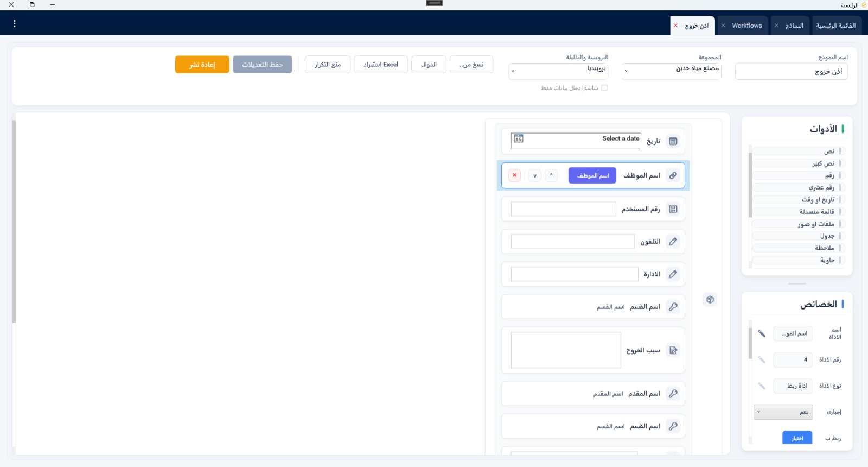The width and height of the screenshot is (868, 467).
Task: Click the الادارة input box
Action: tap(575, 274)
